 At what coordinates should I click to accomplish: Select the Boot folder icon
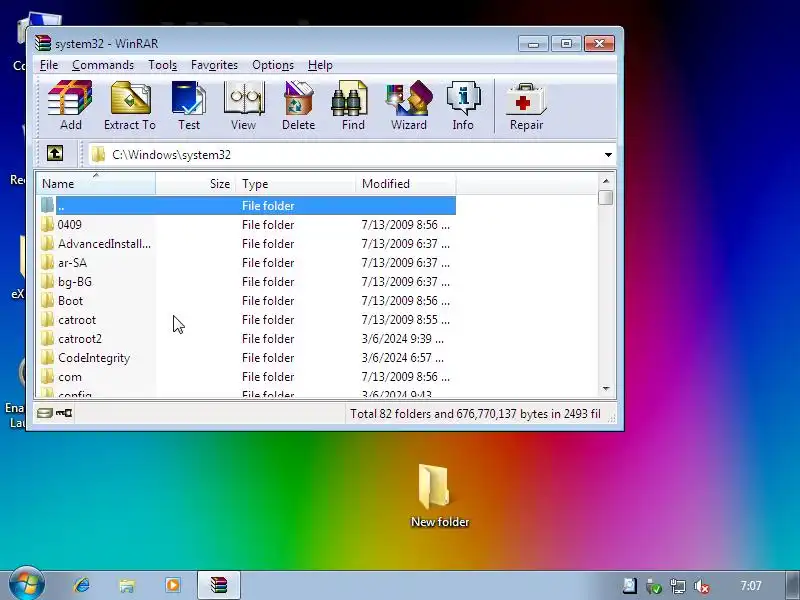pyautogui.click(x=47, y=301)
